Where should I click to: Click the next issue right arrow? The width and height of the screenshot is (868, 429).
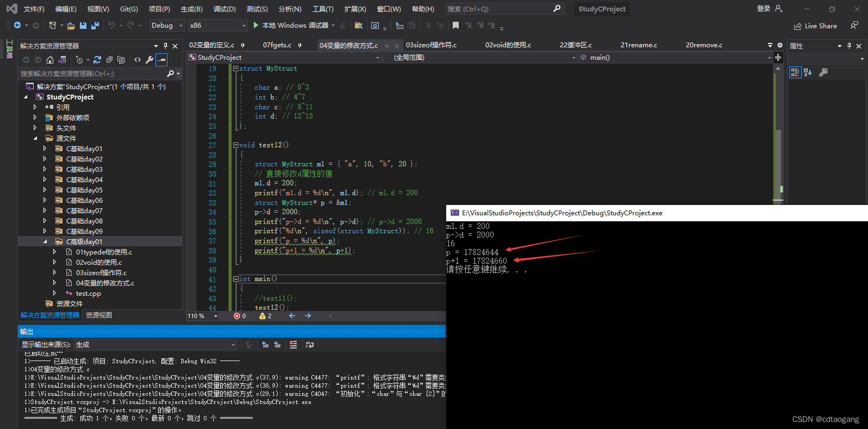click(x=308, y=316)
